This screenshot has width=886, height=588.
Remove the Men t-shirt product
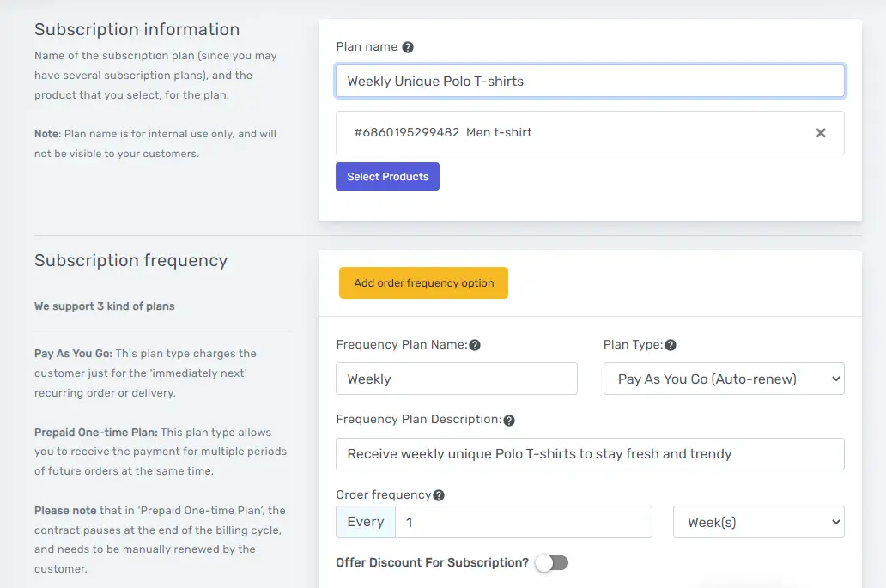[821, 133]
